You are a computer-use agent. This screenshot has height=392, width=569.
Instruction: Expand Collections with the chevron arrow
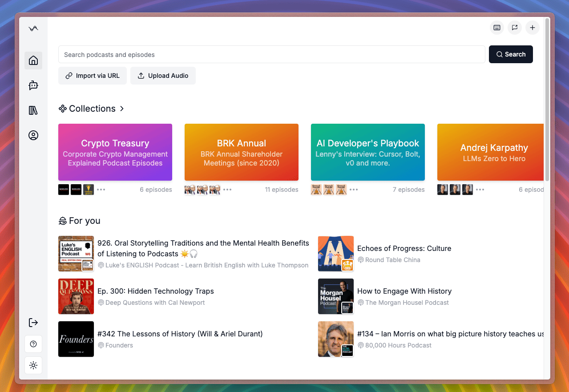122,109
